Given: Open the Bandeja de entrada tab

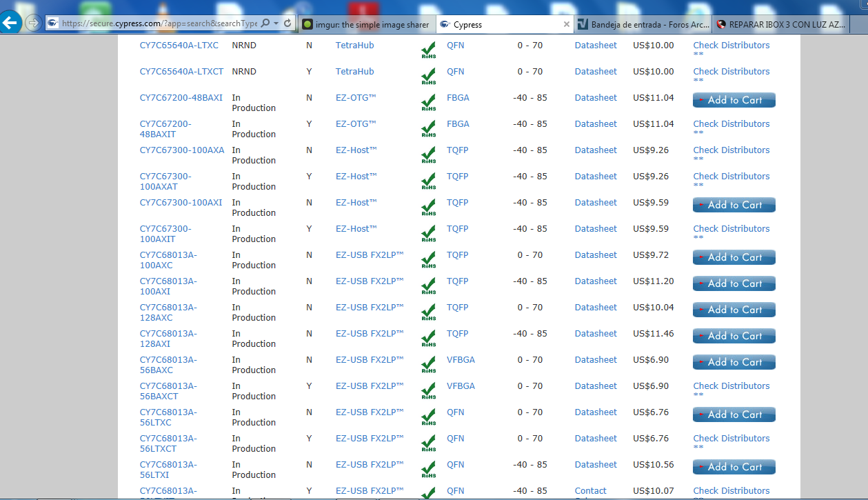Looking at the screenshot, I should [643, 24].
